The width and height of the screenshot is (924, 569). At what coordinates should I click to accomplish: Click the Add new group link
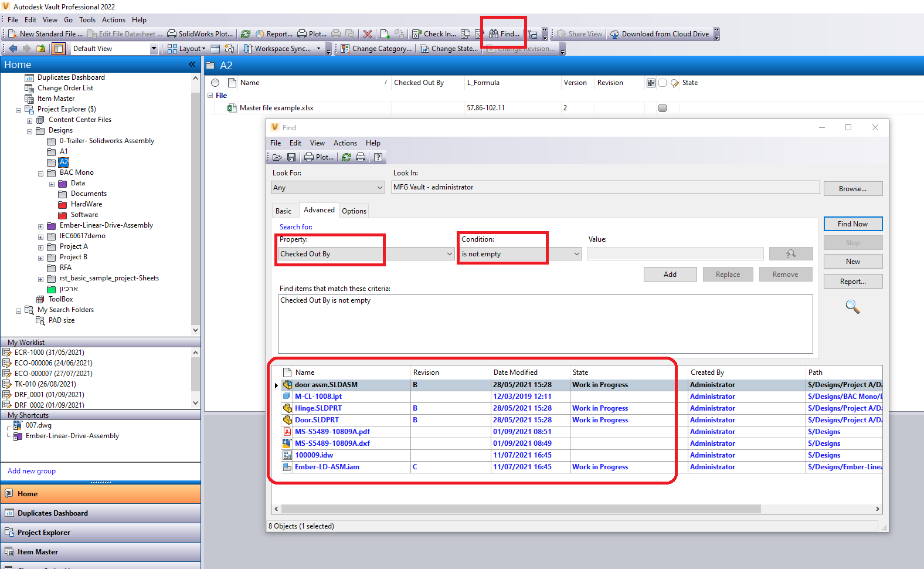tap(32, 471)
